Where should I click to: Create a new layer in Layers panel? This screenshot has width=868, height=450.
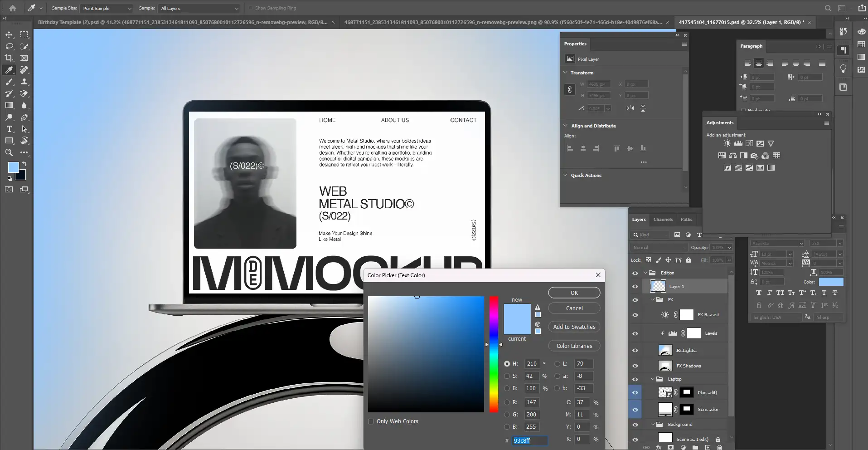click(x=708, y=447)
